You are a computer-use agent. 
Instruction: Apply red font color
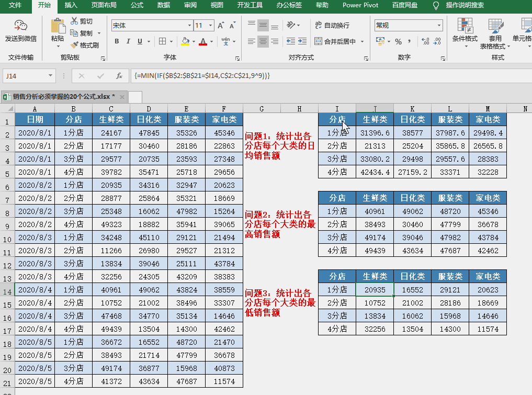coord(203,41)
